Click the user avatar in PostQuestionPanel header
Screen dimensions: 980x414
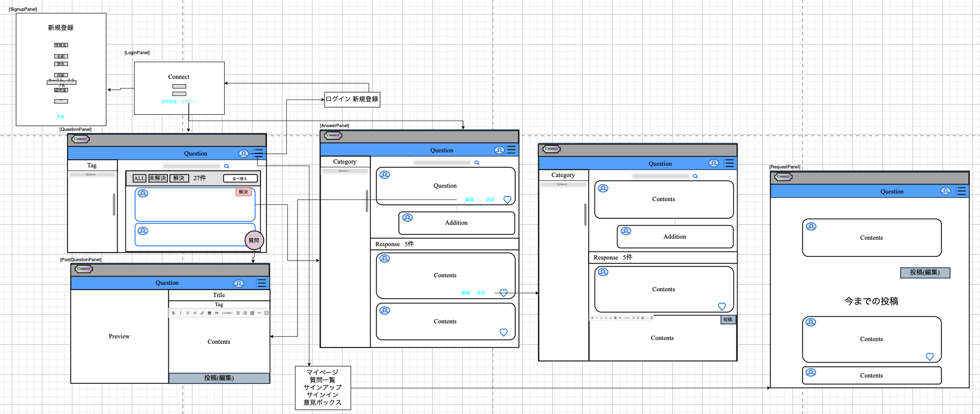click(239, 283)
